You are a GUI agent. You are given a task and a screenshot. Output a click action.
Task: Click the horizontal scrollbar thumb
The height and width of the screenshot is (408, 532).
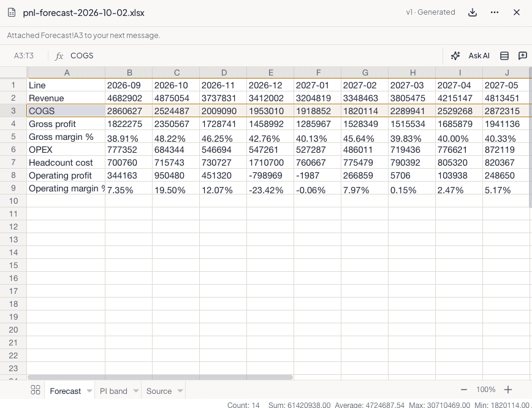click(x=160, y=377)
